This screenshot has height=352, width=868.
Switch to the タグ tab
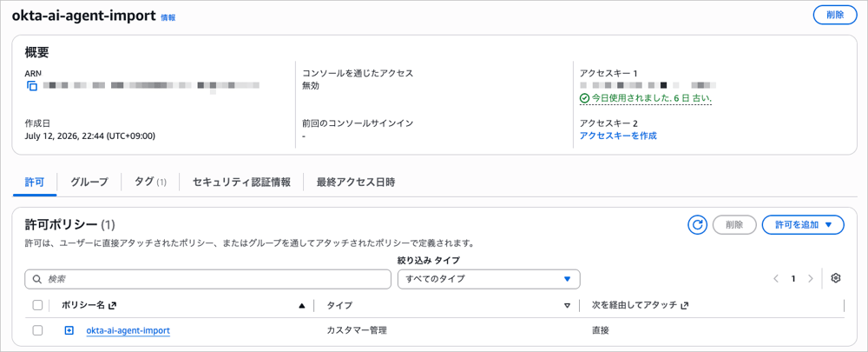pos(150,183)
